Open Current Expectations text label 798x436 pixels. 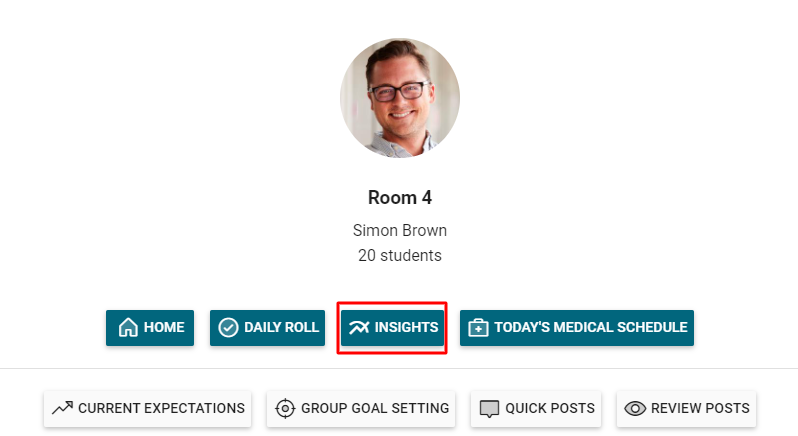(161, 408)
